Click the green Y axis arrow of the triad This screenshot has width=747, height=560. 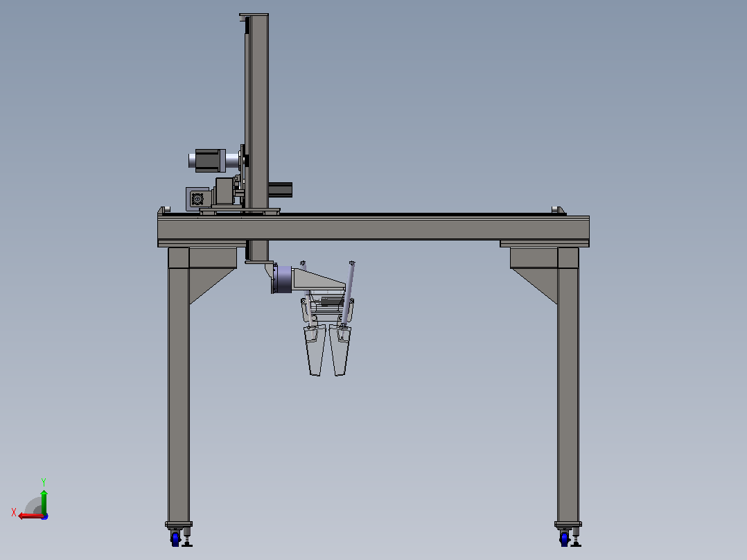[x=44, y=502]
